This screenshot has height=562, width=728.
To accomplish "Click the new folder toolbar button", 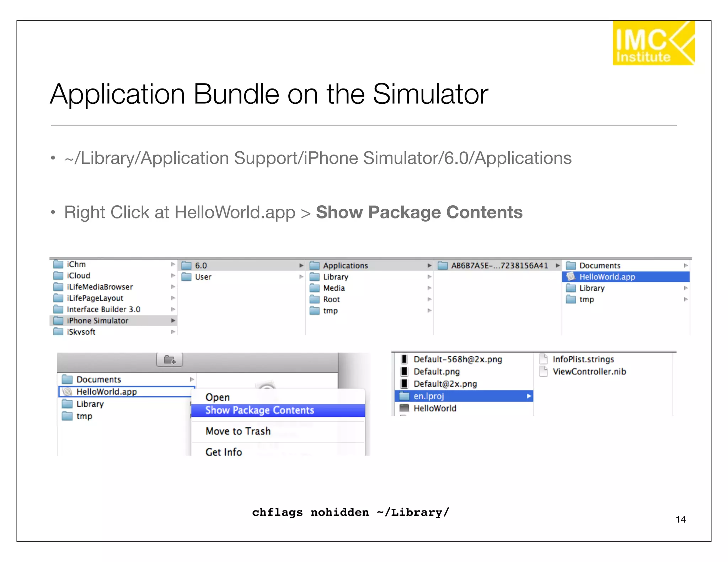I will click(170, 360).
